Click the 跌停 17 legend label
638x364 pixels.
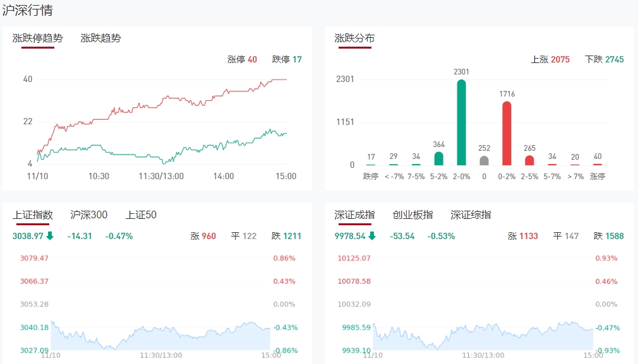(x=287, y=59)
